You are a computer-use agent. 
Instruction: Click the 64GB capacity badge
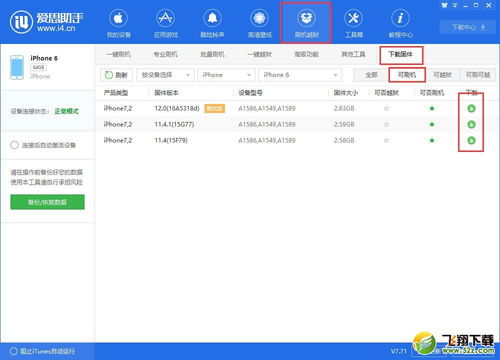[39, 67]
